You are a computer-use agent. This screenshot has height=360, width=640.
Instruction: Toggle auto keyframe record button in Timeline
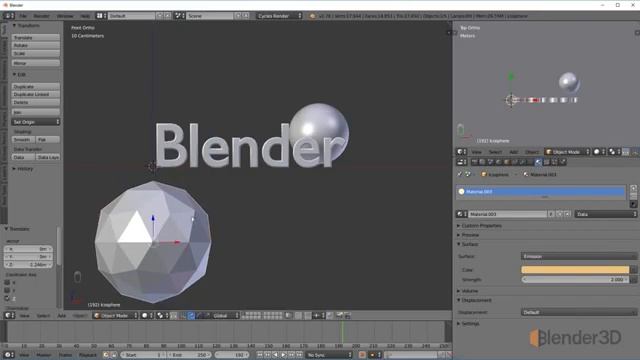362,355
